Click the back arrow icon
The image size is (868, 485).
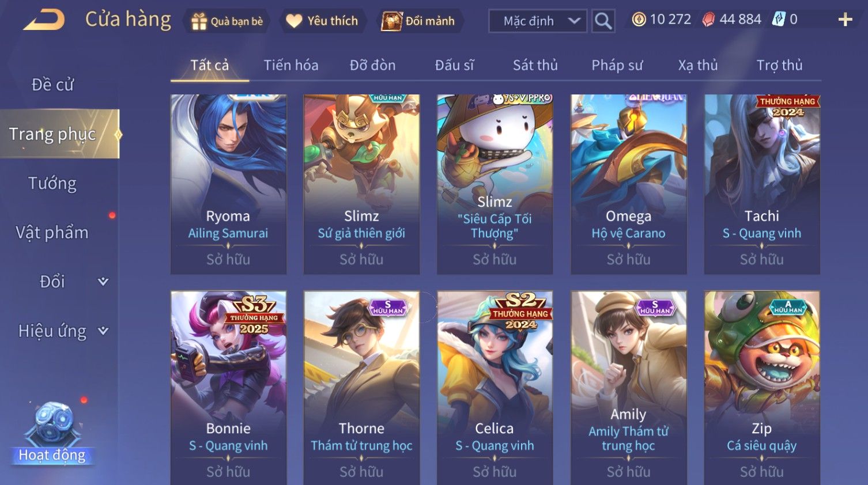click(44, 20)
